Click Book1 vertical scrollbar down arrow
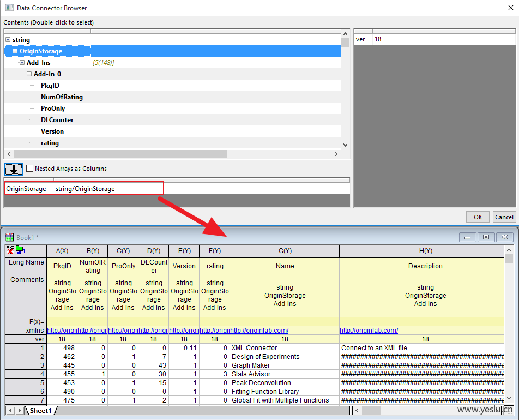 [509, 398]
